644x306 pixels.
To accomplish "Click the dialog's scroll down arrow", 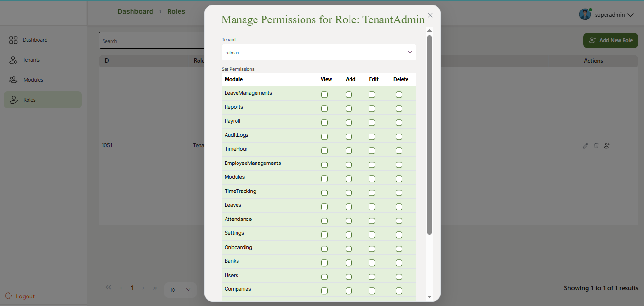I will point(429,296).
